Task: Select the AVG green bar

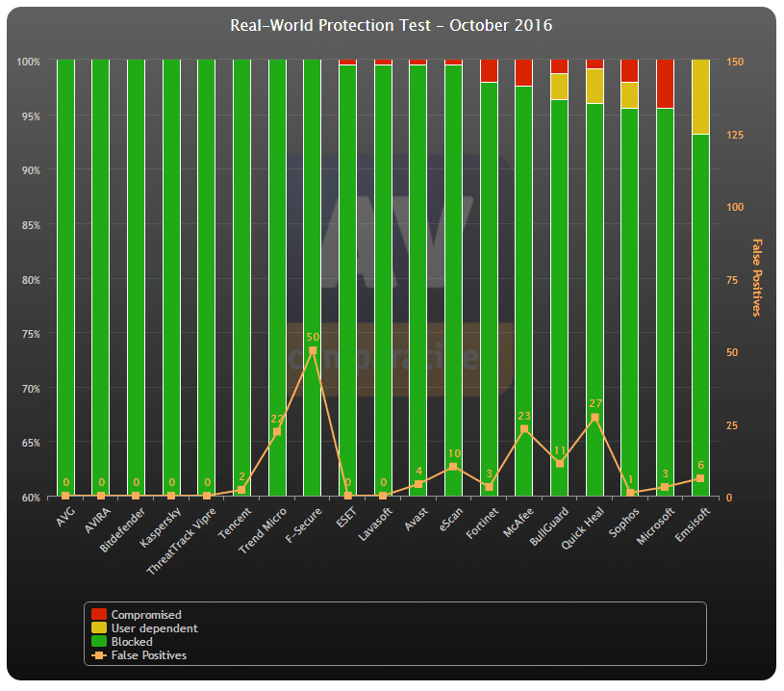Action: pos(65,278)
